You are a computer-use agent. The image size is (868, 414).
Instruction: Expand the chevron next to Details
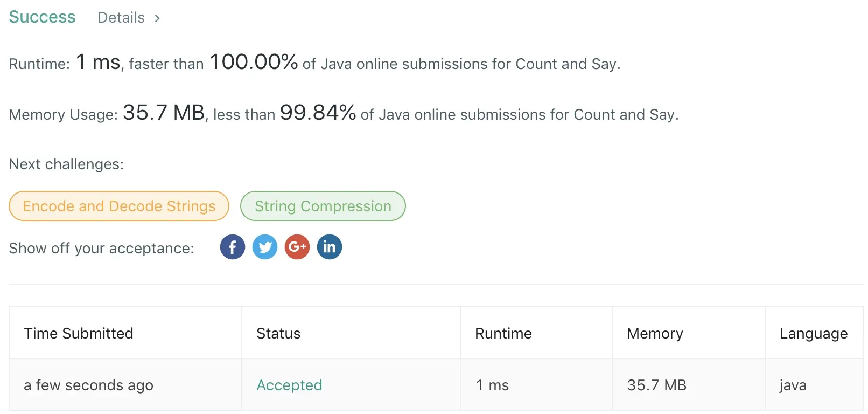click(x=157, y=18)
